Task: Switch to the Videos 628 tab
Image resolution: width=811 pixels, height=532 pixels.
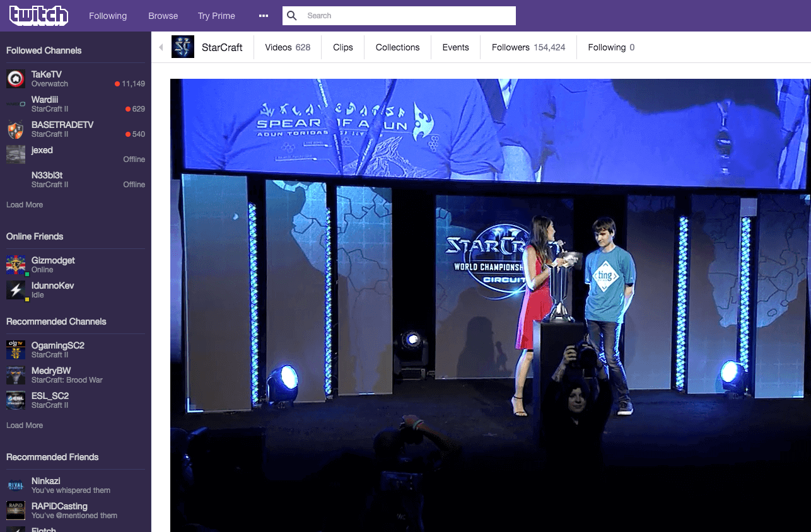Action: coord(288,47)
